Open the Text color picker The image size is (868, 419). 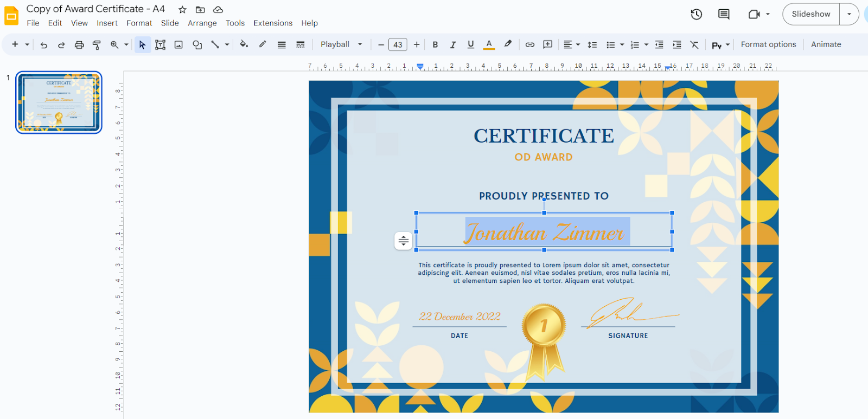489,44
